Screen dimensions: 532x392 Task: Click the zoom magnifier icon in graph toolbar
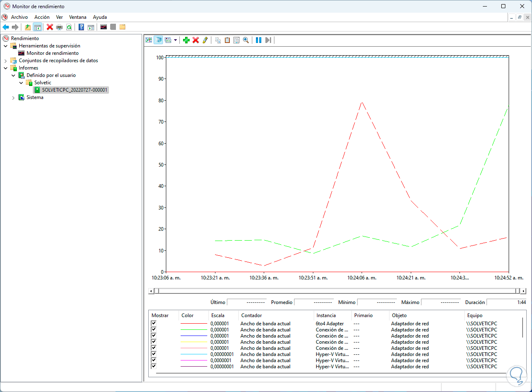pos(246,40)
